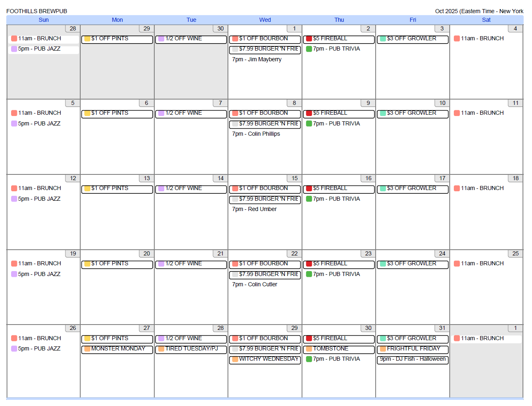Click orange swatch next to WITCHY WEDNESDAY
The height and width of the screenshot is (406, 532).
pyautogui.click(x=235, y=359)
